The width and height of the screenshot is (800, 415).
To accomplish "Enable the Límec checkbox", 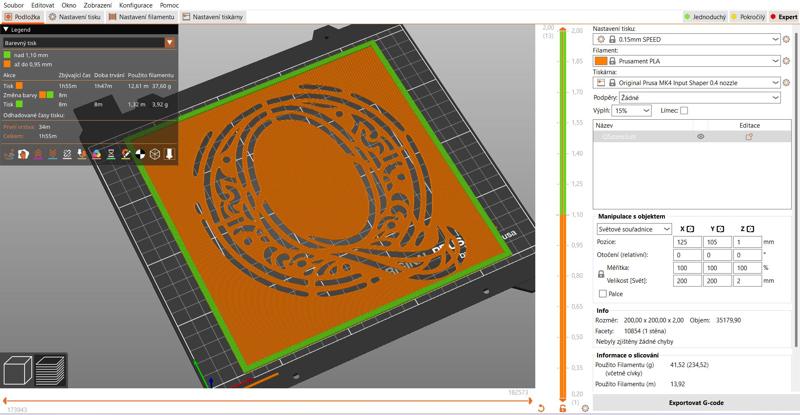I will (684, 111).
